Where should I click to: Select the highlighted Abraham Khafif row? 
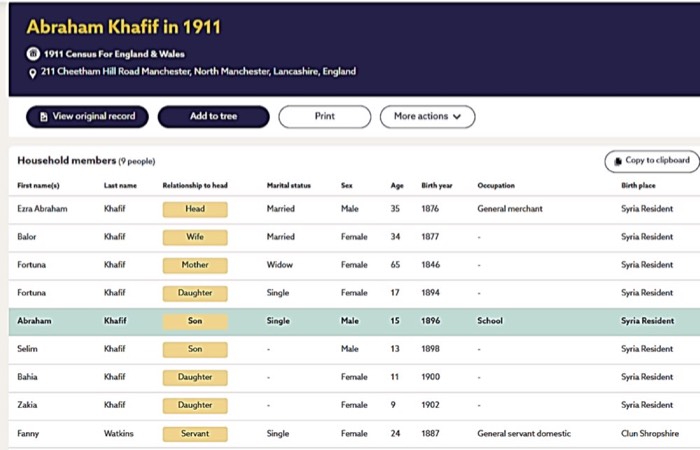354,321
